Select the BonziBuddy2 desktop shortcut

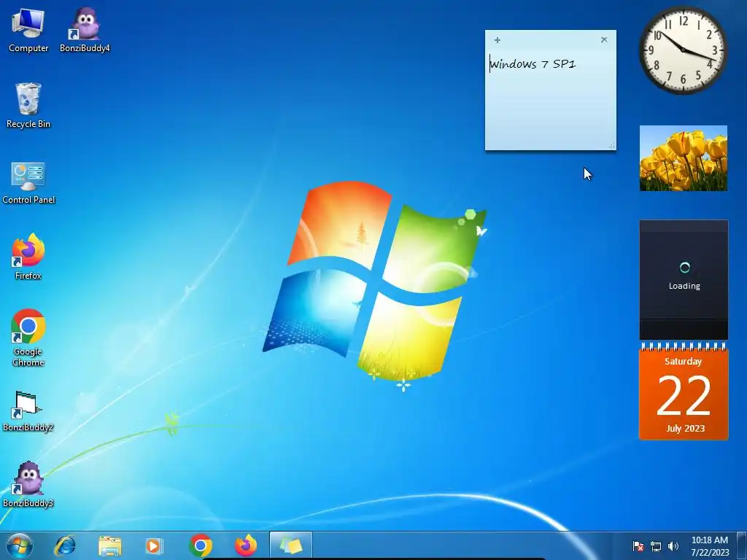click(x=28, y=411)
